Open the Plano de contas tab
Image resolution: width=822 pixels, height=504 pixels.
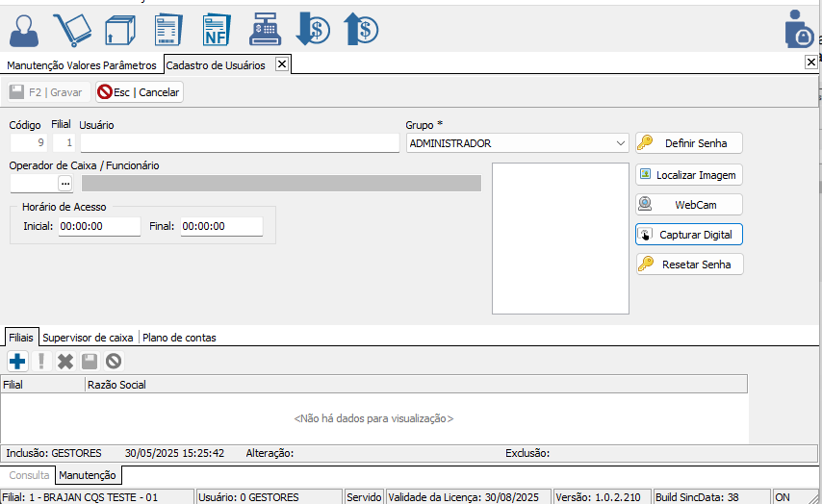click(179, 338)
